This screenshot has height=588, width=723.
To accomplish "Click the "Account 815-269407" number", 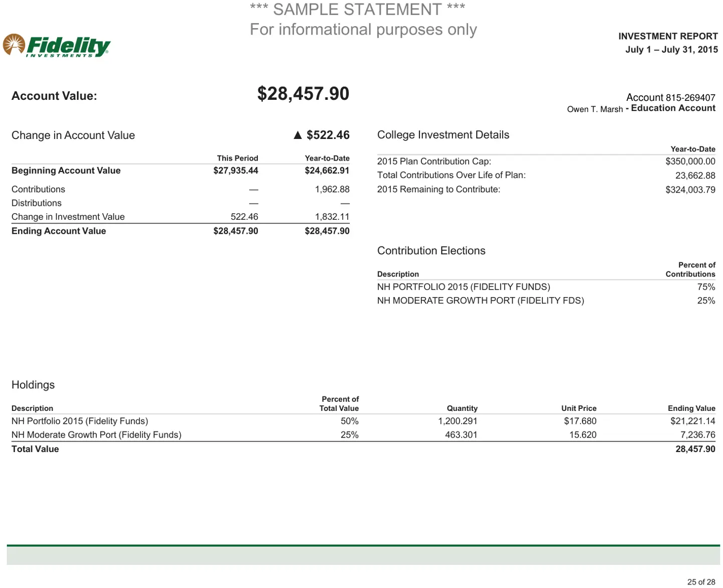I will point(671,97).
